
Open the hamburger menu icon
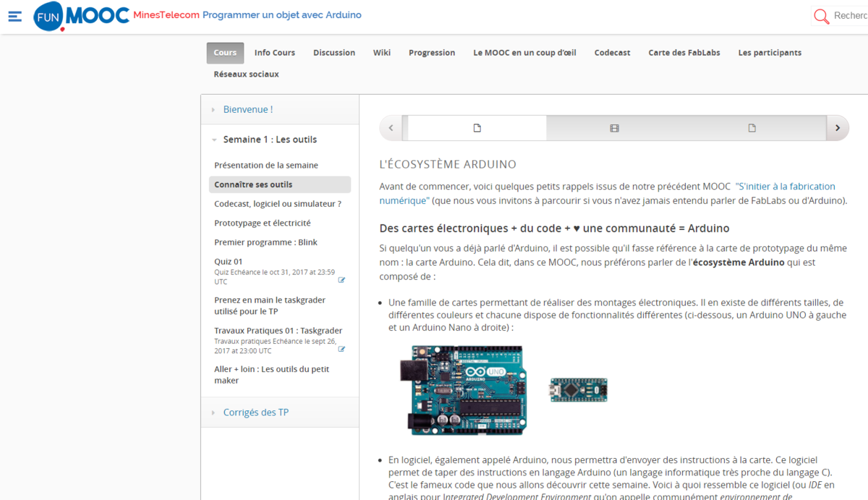pyautogui.click(x=14, y=16)
